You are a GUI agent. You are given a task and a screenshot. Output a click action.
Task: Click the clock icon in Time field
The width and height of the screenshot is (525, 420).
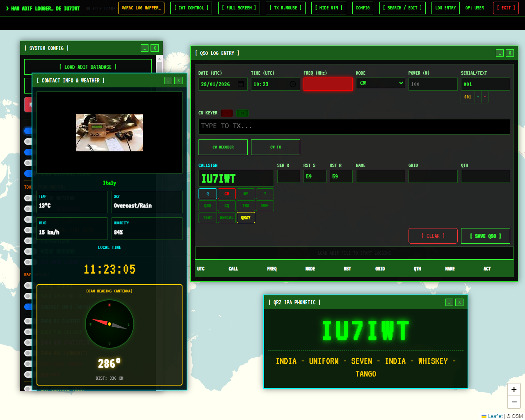[x=293, y=84]
